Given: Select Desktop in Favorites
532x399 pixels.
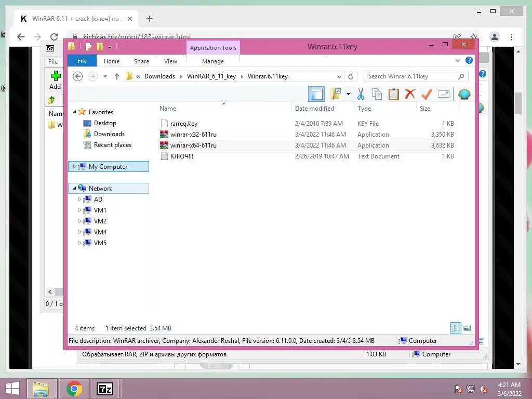Looking at the screenshot, I should point(105,123).
